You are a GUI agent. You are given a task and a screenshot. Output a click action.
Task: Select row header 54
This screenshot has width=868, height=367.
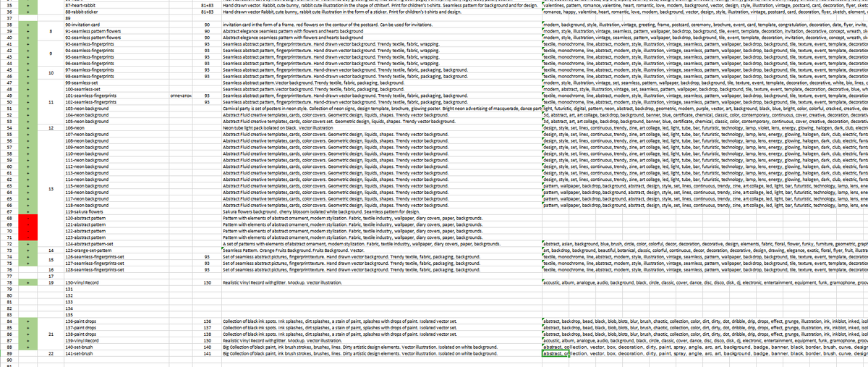coord(9,127)
